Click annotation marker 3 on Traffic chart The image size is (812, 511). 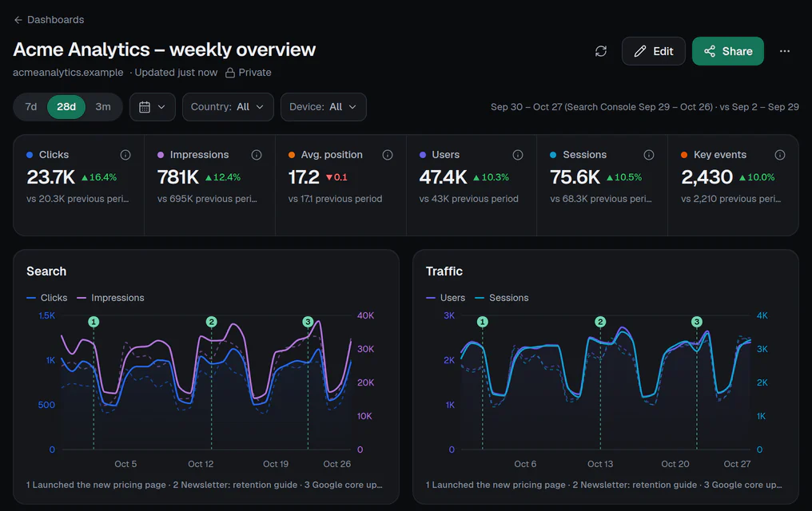[697, 322]
